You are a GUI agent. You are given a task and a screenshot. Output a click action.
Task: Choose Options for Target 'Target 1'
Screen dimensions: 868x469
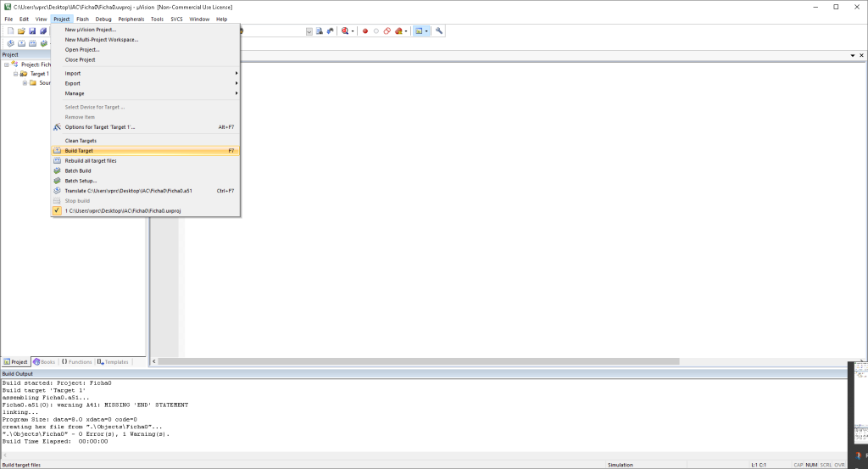100,127
